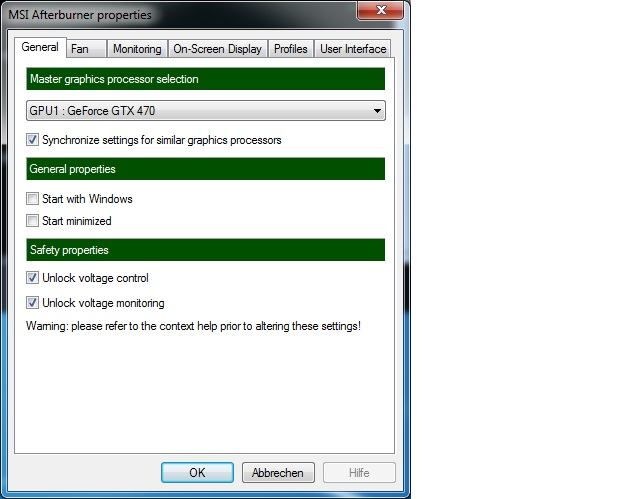Viewport: 640px width, 499px height.
Task: Open the User Interface tab
Action: click(353, 49)
